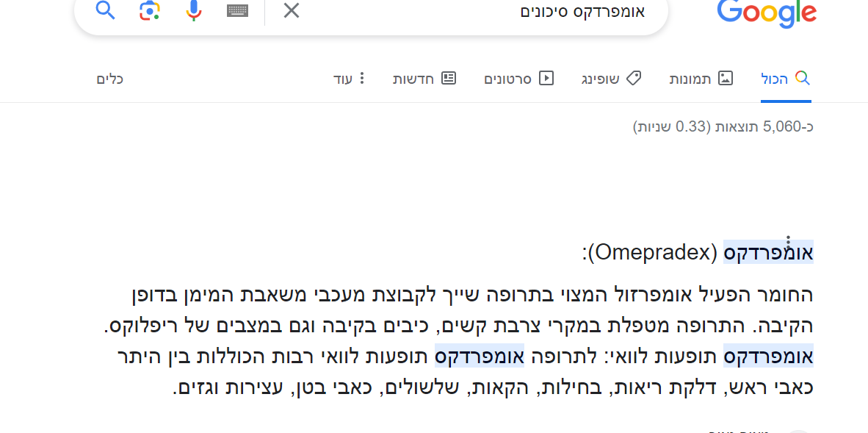Screen dimensions: 868x433
Task: Open the כלים search tools
Action: pos(110,79)
